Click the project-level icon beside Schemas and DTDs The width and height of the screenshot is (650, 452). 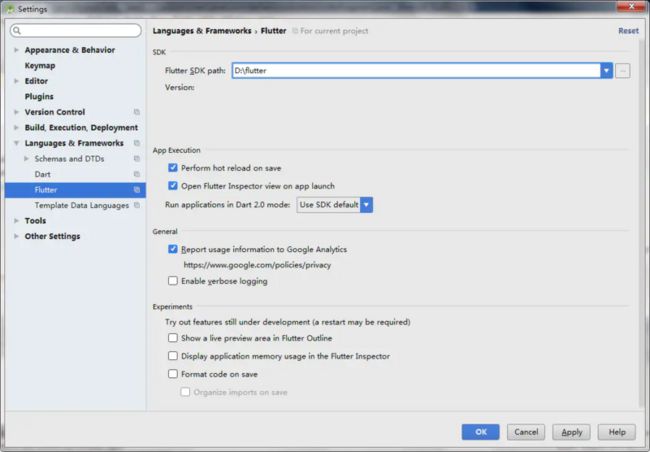(137, 158)
